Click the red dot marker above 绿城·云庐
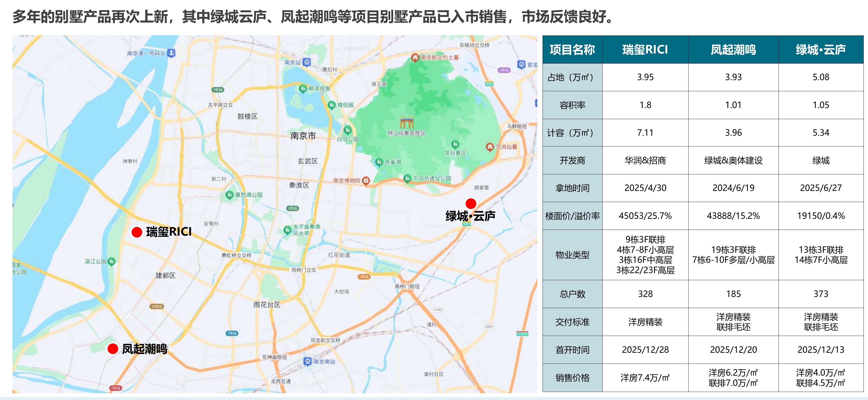Viewport: 868px width, 400px height. pyautogui.click(x=471, y=204)
